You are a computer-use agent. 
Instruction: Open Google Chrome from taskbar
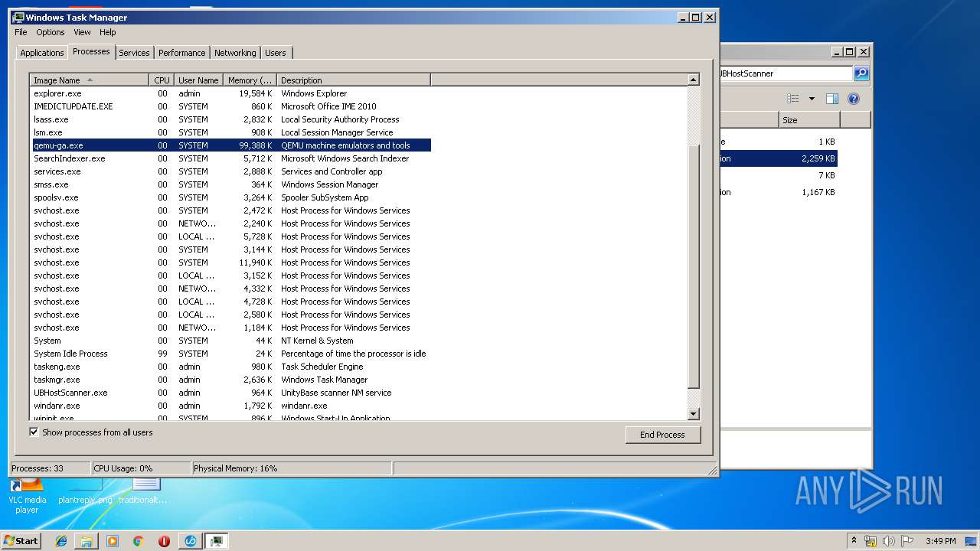pos(138,541)
